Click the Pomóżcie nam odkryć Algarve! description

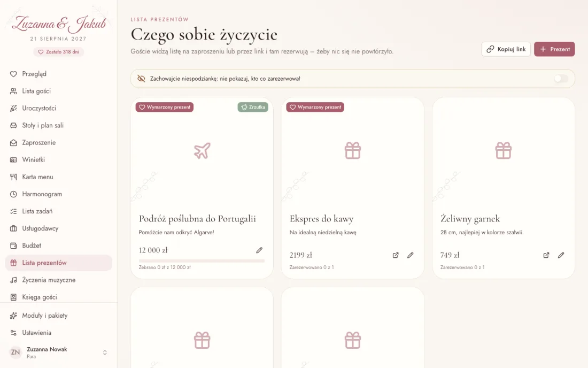[176, 233]
